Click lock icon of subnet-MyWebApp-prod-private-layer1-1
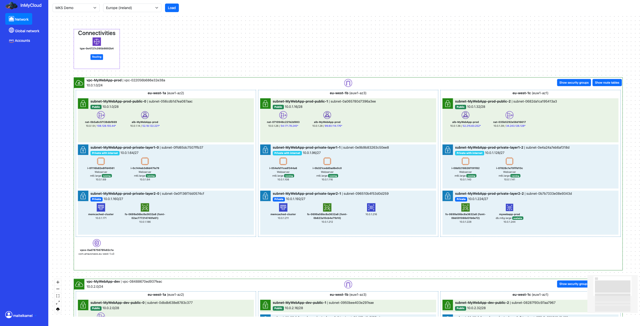644x326 pixels. coord(265,150)
